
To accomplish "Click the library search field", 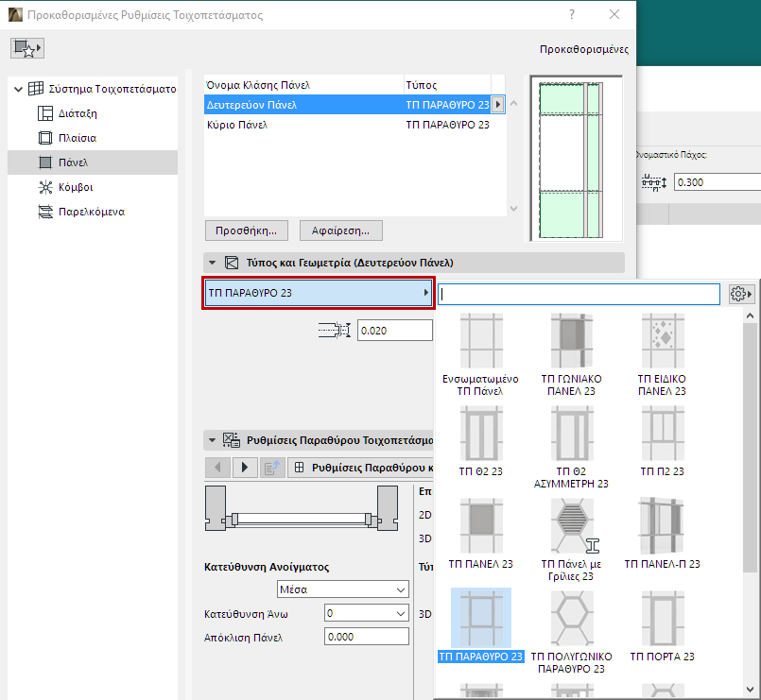I will [579, 294].
